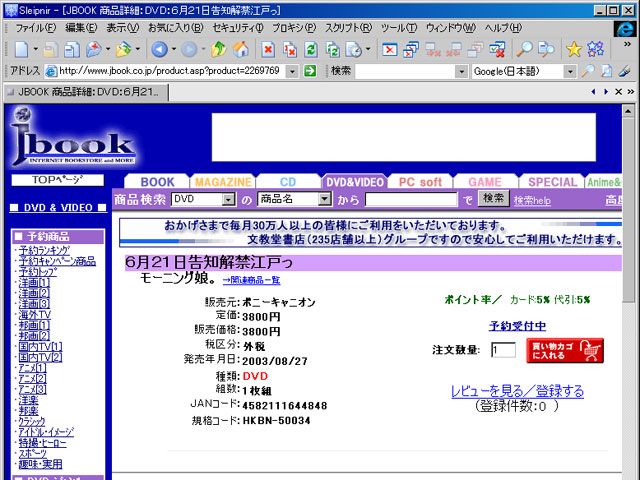Click the page vertical scrollbar thumb
Image resolution: width=640 pixels, height=480 pixels.
628,210
